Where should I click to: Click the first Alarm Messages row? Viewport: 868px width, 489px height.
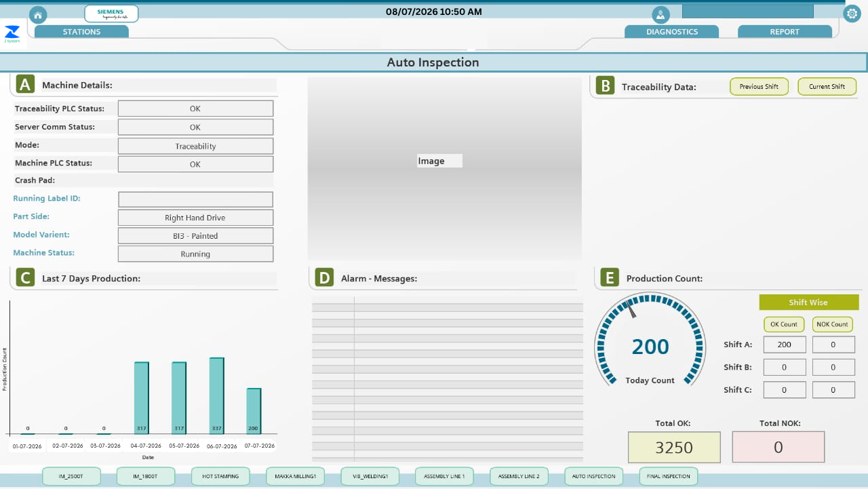coord(447,299)
